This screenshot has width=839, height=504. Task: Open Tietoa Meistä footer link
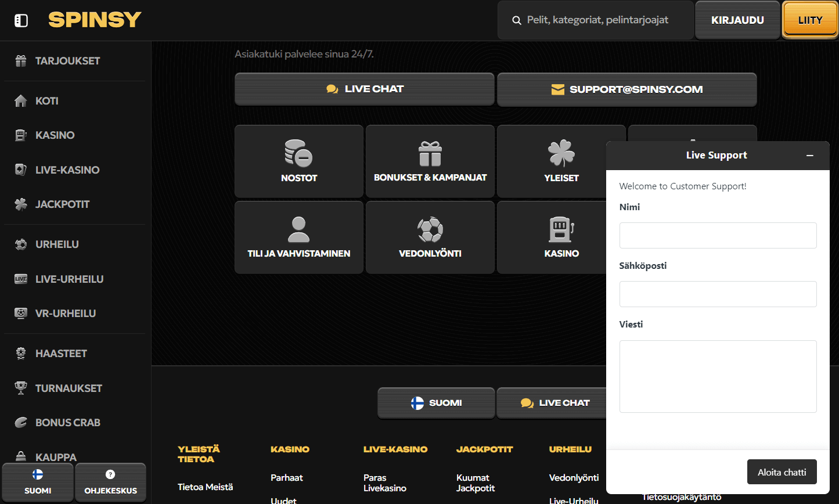click(206, 487)
